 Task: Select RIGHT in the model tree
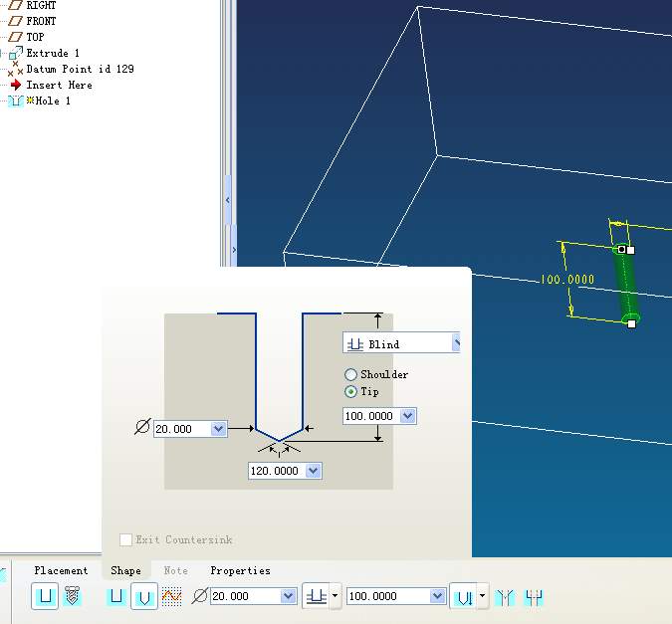(x=41, y=5)
